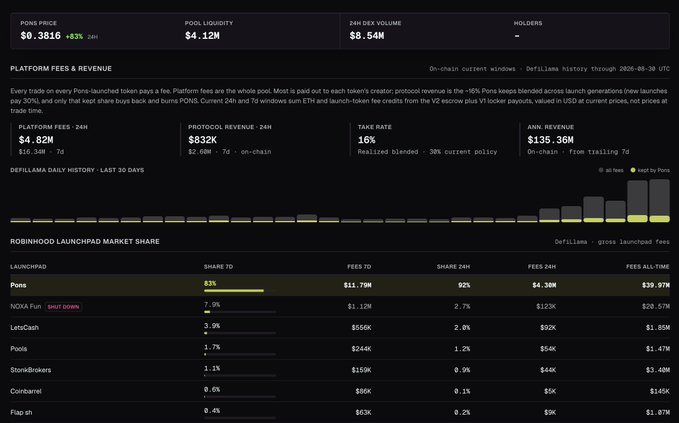
Task: Select Robinhood Launchpad Market Share heading
Action: click(85, 242)
